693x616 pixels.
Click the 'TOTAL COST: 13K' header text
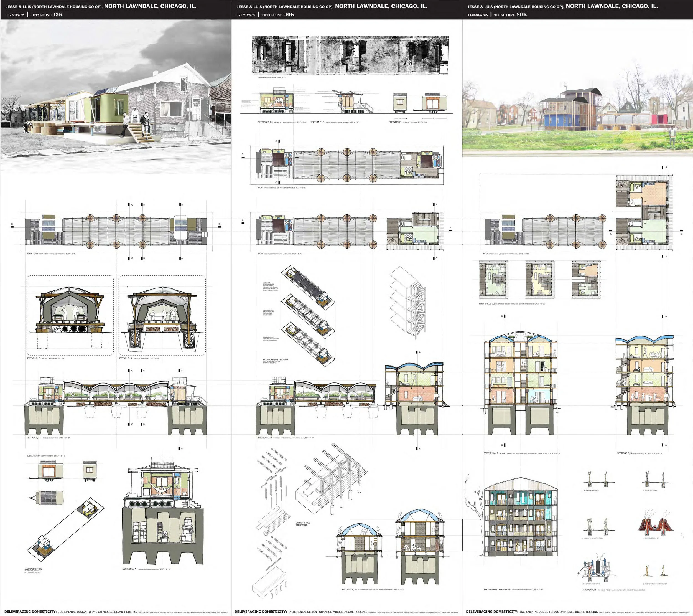[x=47, y=15]
